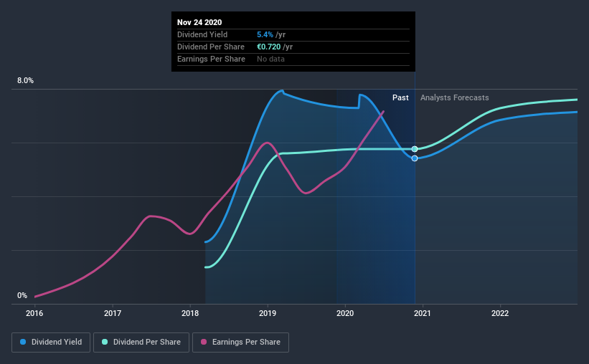Click the 2022 x-axis label
This screenshot has width=589, height=364.
(500, 313)
